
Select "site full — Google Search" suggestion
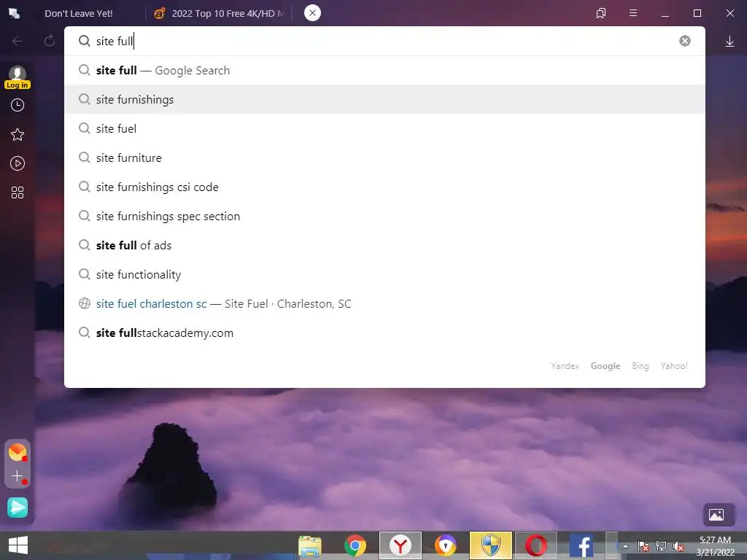click(384, 71)
